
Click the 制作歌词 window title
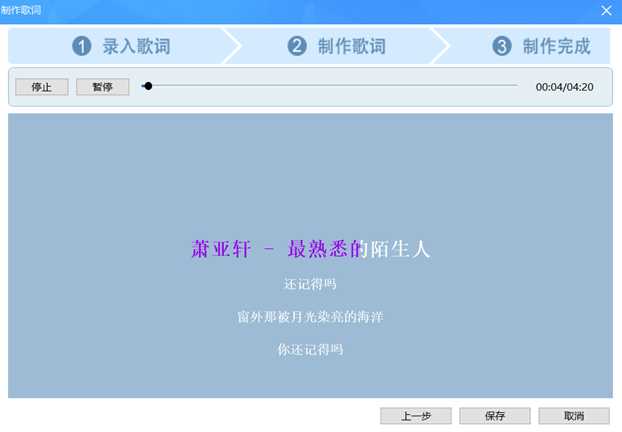coord(21,10)
